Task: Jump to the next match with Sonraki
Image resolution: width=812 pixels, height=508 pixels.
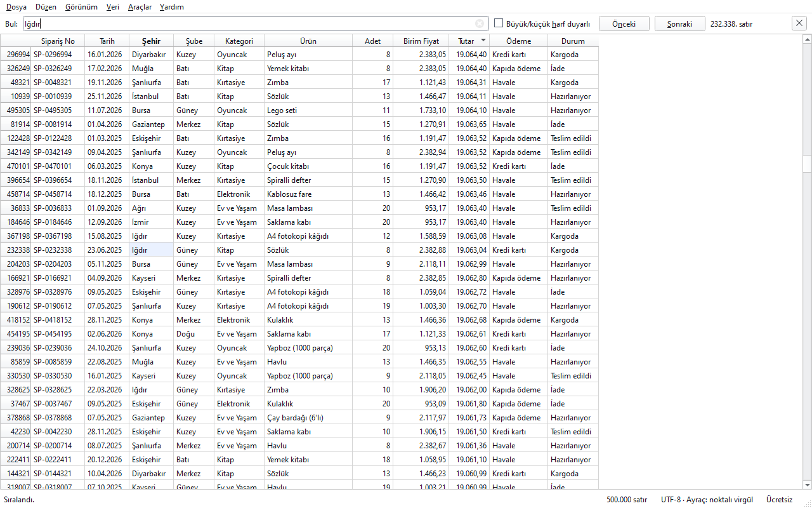Action: coord(680,23)
